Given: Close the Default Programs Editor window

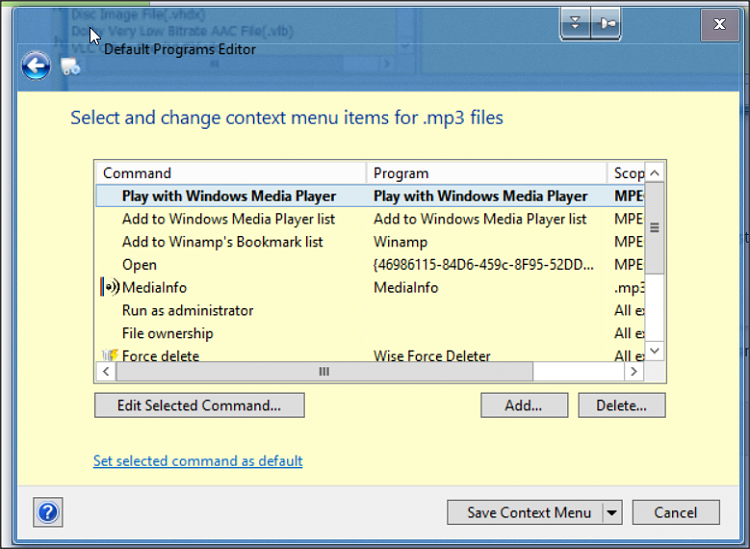Looking at the screenshot, I should (x=719, y=24).
